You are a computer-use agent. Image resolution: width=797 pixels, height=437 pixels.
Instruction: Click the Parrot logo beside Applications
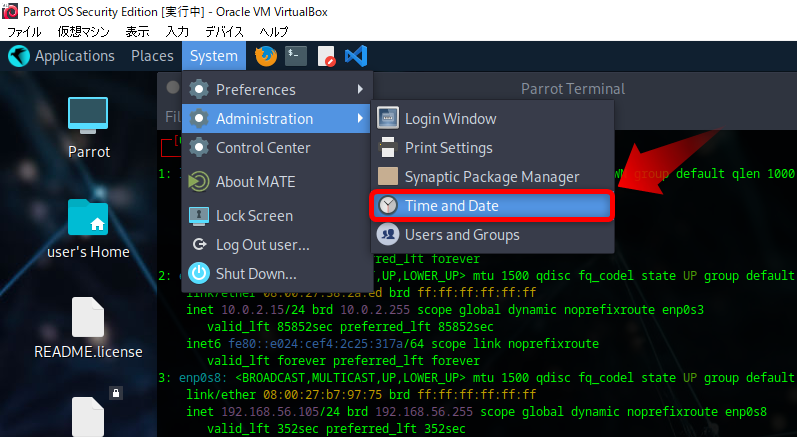tap(19, 56)
